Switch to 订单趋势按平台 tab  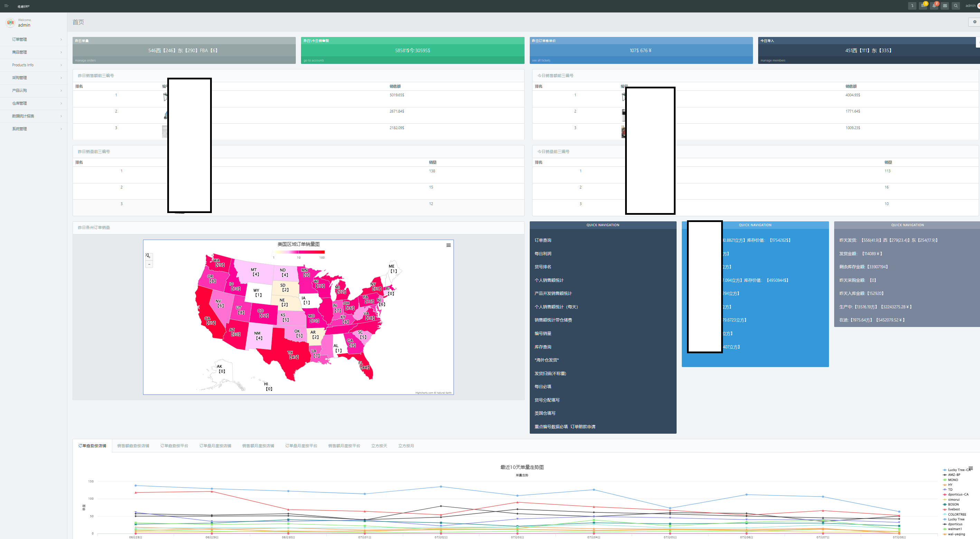coord(174,446)
